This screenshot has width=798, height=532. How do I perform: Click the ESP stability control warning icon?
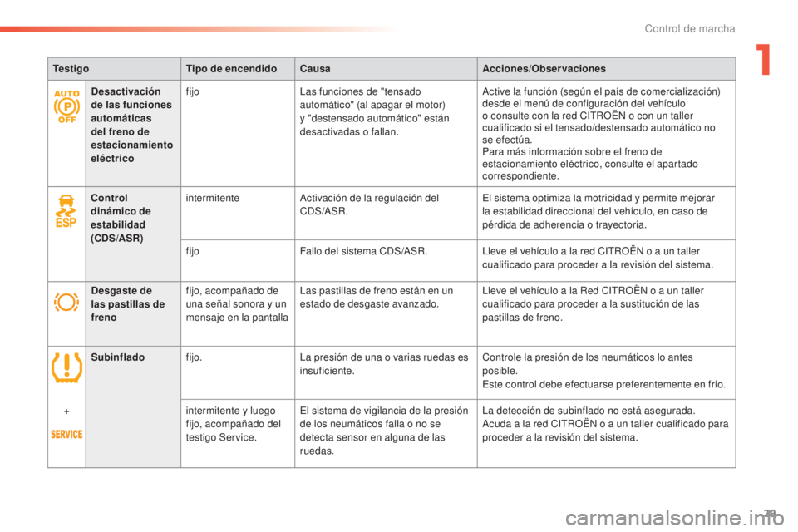(x=66, y=211)
